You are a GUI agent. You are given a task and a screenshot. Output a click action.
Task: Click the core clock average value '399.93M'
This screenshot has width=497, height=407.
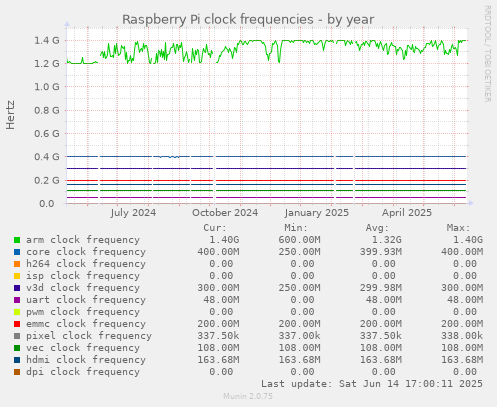[x=381, y=252]
